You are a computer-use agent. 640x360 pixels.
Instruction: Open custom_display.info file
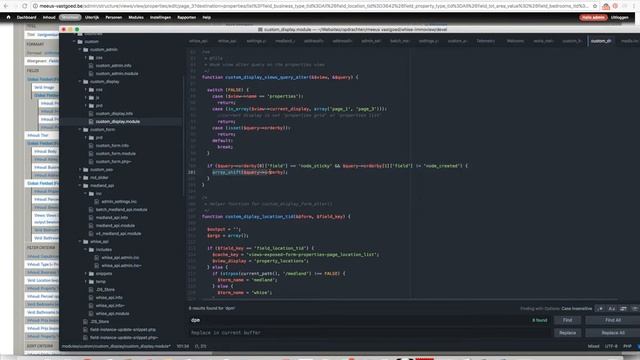coord(114,113)
